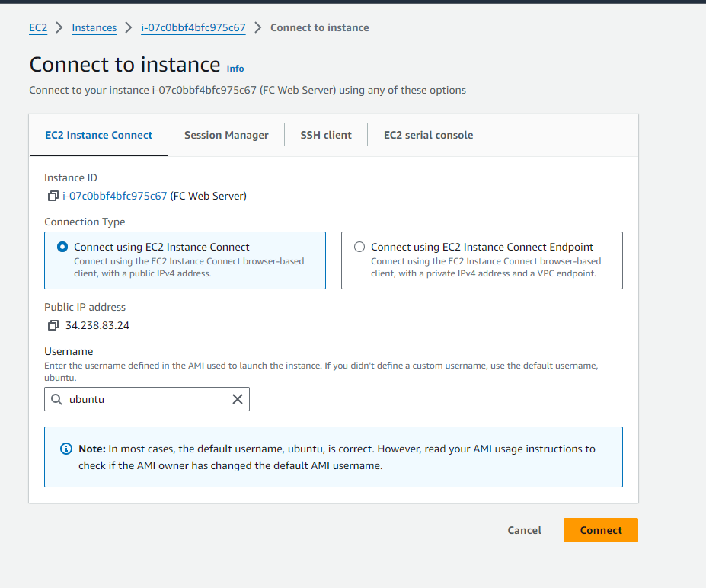Open Instances breadcrumb link
The image size is (706, 588).
(94, 28)
